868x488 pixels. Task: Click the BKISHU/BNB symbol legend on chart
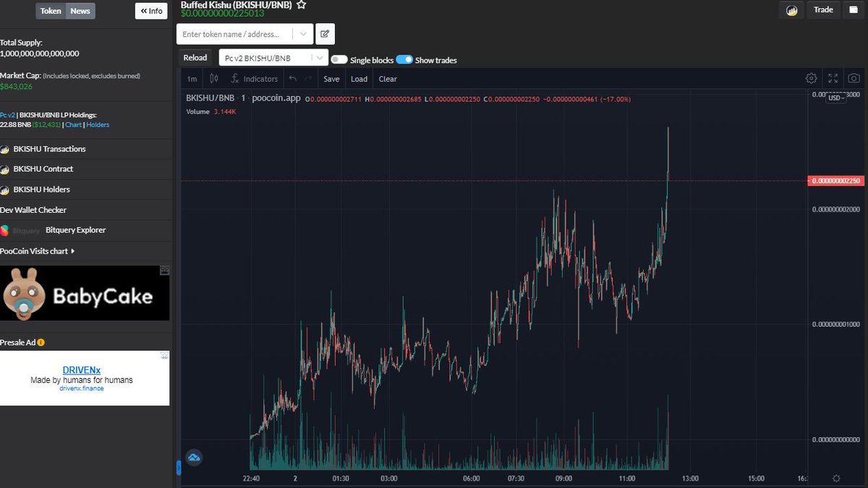click(x=210, y=98)
